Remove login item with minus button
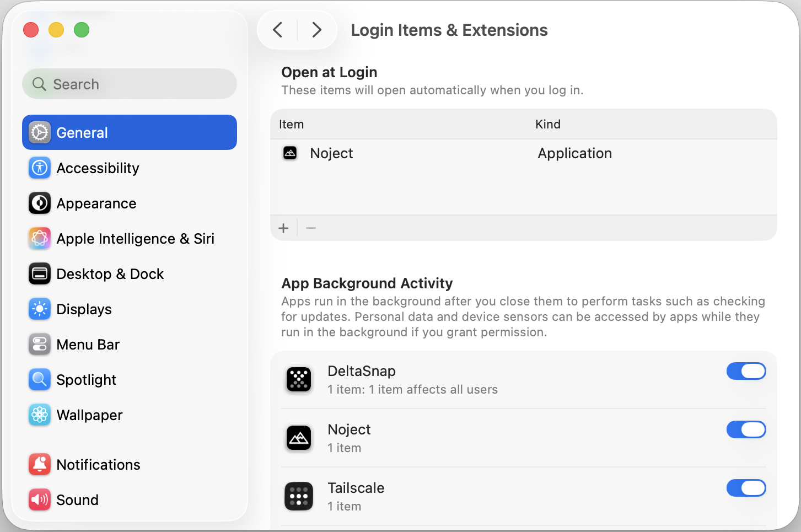 coord(311,228)
